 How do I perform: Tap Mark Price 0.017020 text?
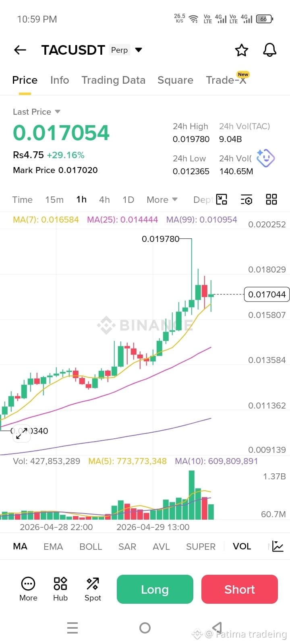(55, 170)
